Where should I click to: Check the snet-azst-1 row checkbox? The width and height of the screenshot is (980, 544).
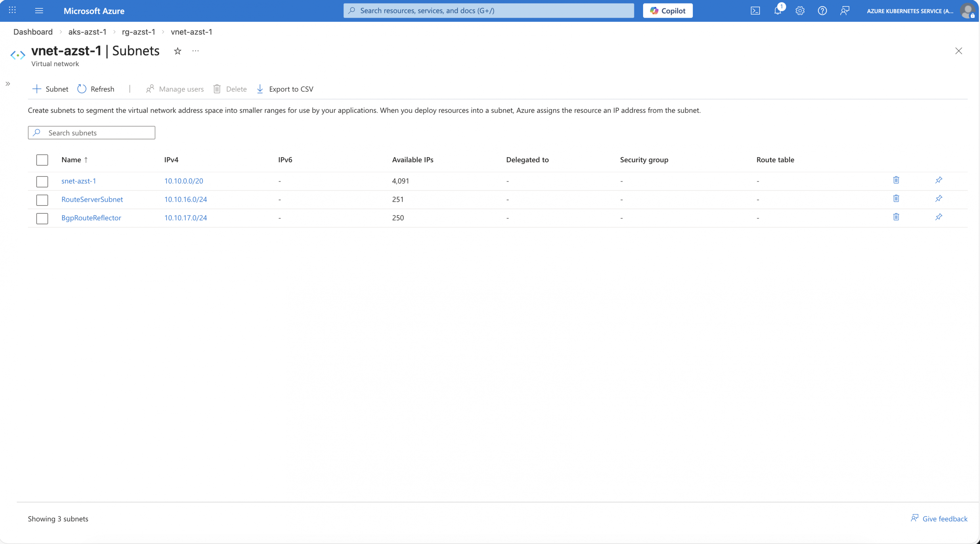(42, 181)
